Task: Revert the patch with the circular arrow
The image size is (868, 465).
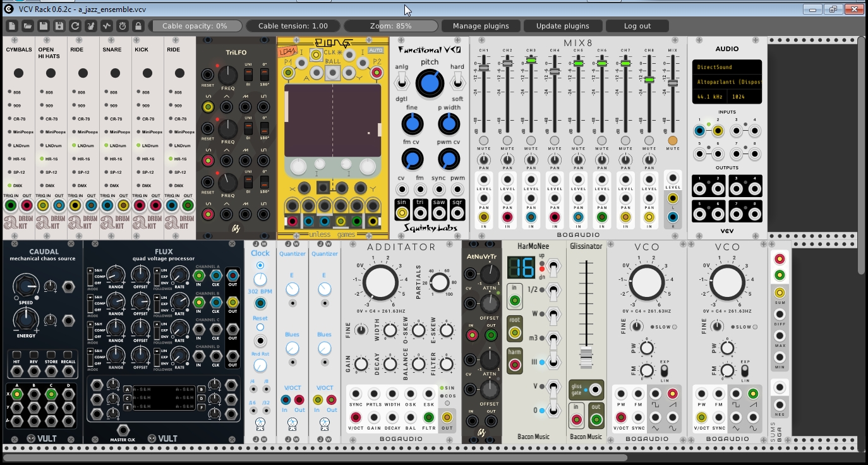Action: coord(75,26)
